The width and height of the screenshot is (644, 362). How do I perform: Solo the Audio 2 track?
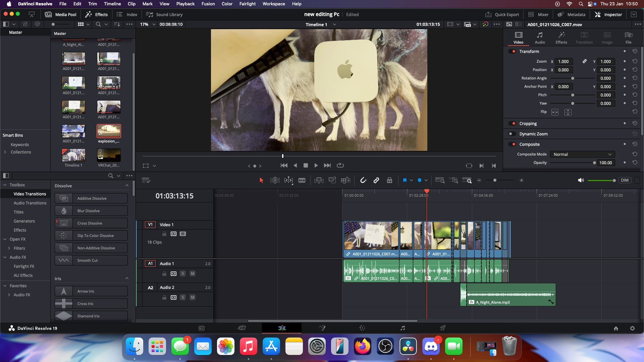point(183,297)
